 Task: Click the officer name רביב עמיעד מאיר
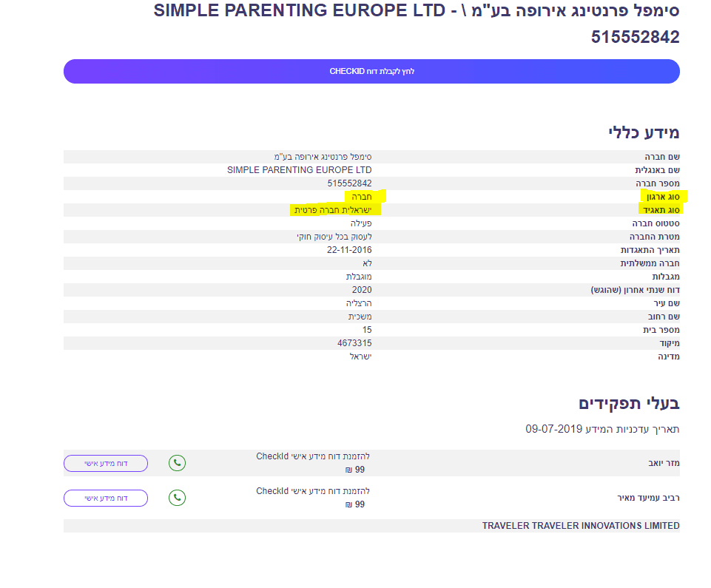click(648, 498)
